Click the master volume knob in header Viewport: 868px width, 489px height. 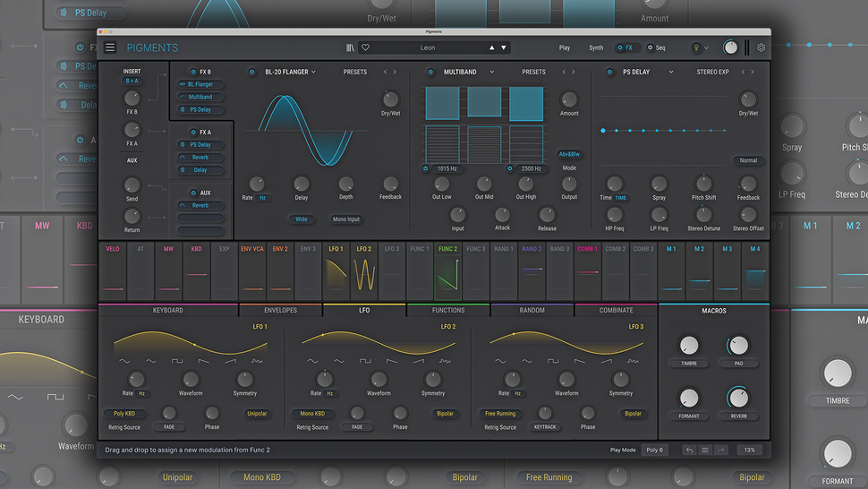click(x=730, y=47)
